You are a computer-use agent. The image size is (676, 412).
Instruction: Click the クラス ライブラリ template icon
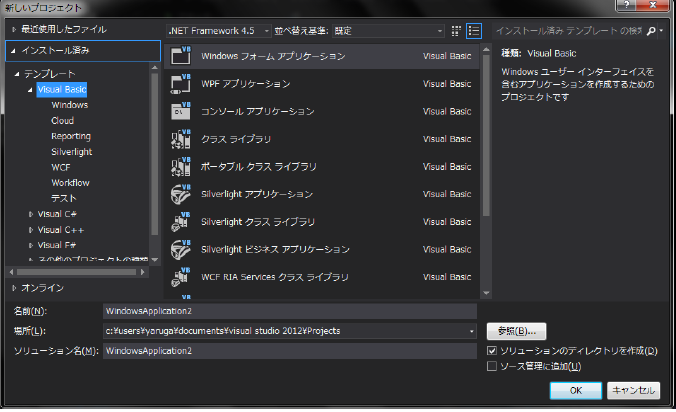(182, 139)
